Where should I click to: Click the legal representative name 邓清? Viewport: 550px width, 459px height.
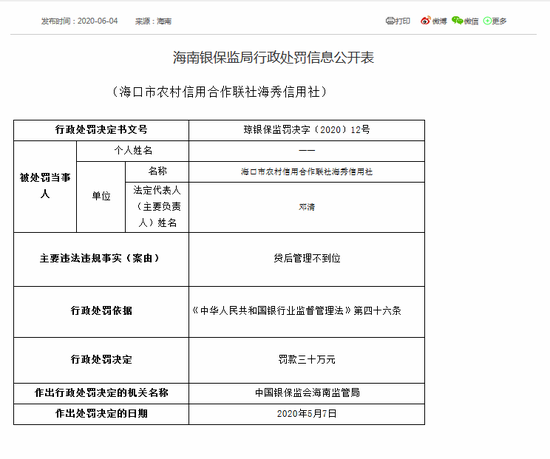[307, 207]
